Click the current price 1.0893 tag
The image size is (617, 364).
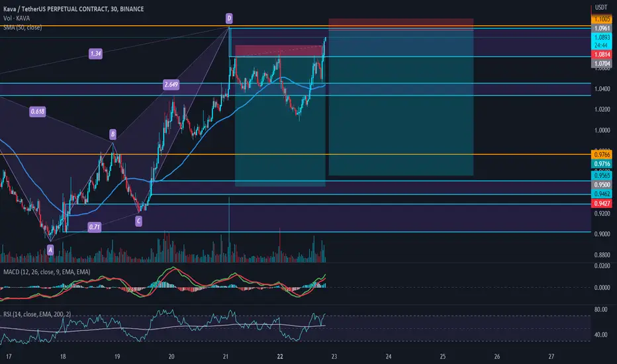pos(602,37)
